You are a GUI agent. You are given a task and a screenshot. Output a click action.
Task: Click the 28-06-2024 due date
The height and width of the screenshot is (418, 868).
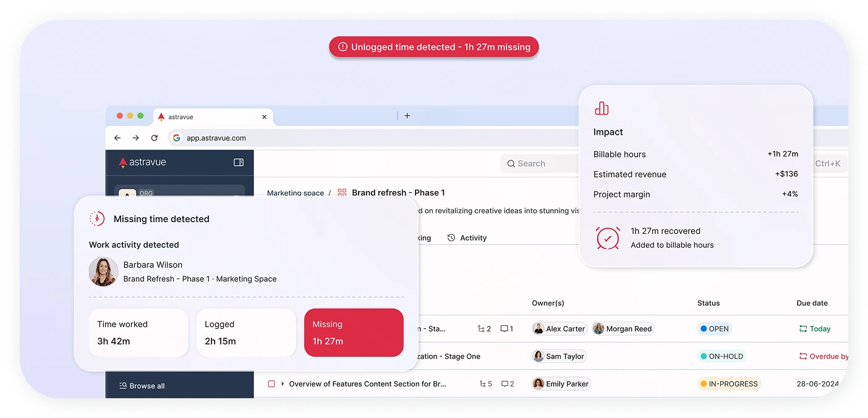(818, 384)
